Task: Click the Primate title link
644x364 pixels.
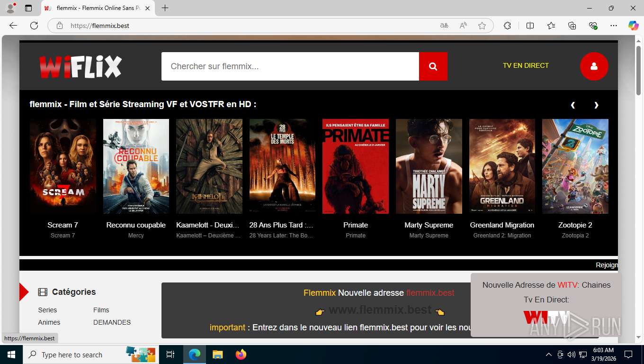Action: coord(356,225)
